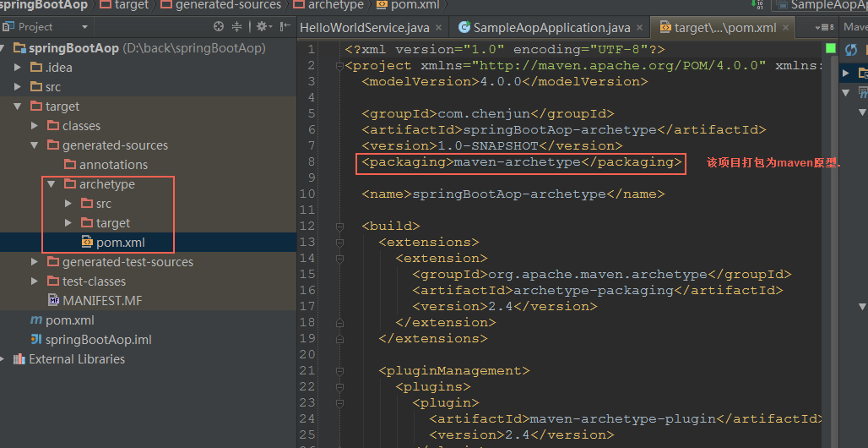868x448 pixels.
Task: Click springBootAop-archetype on the name line
Action: [x=509, y=194]
